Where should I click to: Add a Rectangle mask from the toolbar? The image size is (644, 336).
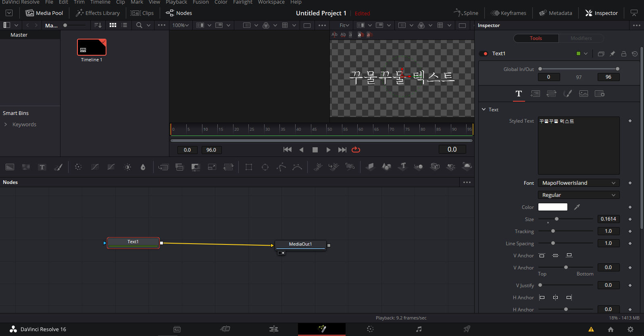[x=249, y=167]
